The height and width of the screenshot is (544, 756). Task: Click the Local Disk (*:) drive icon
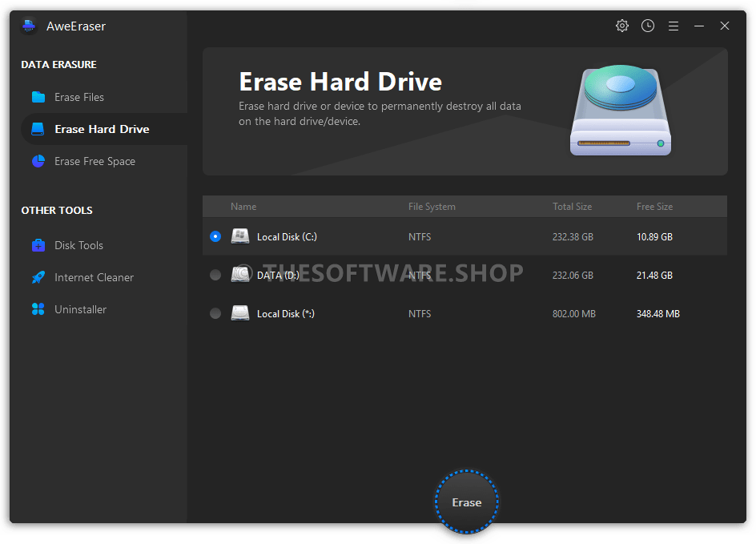click(240, 313)
